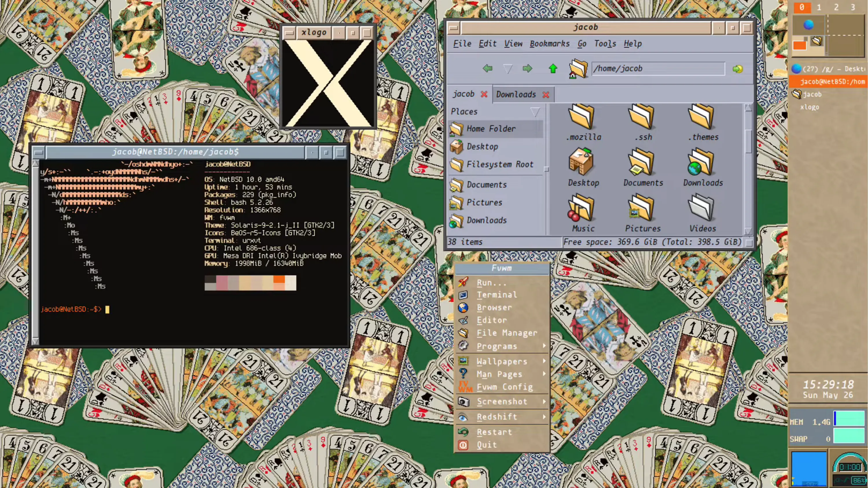Launch File Manager from Fvwm menu
Viewport: 868px width, 488px height.
502,333
